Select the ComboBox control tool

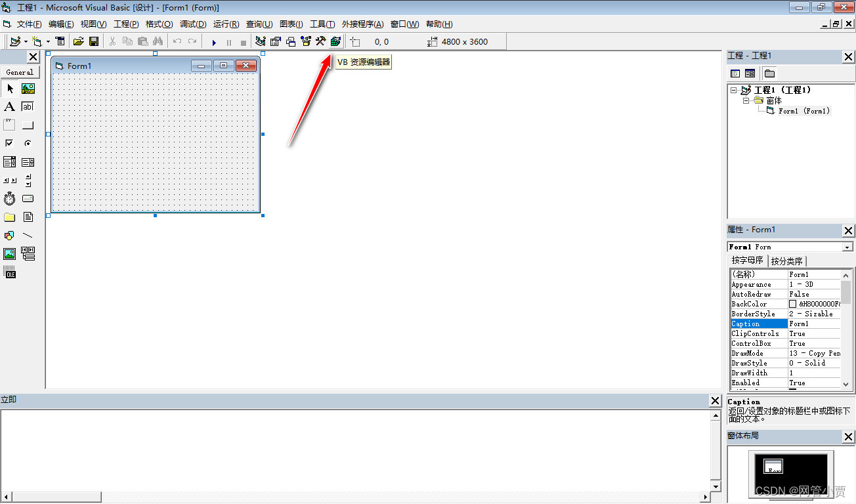[10, 162]
